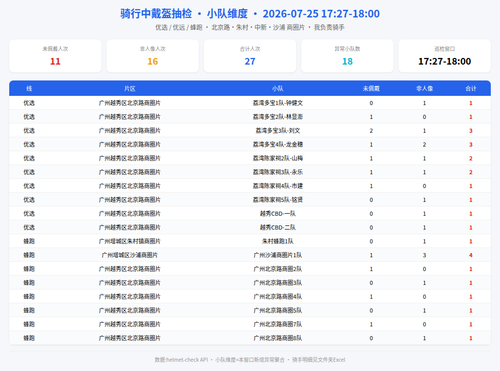Click the red total 4 in 沙浦商圈片1队 row
500x371 pixels.
click(471, 255)
